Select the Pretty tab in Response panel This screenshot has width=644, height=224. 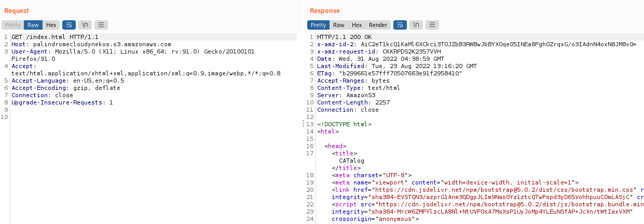pos(318,25)
